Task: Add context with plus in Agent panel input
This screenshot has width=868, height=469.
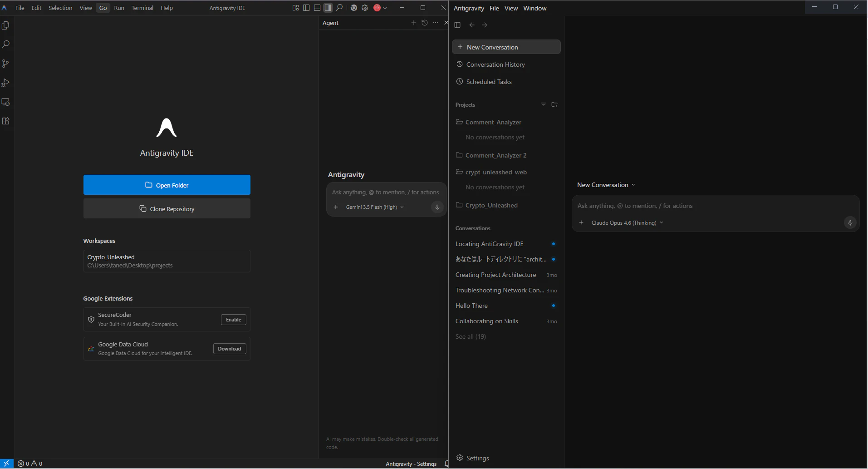Action: tap(336, 207)
